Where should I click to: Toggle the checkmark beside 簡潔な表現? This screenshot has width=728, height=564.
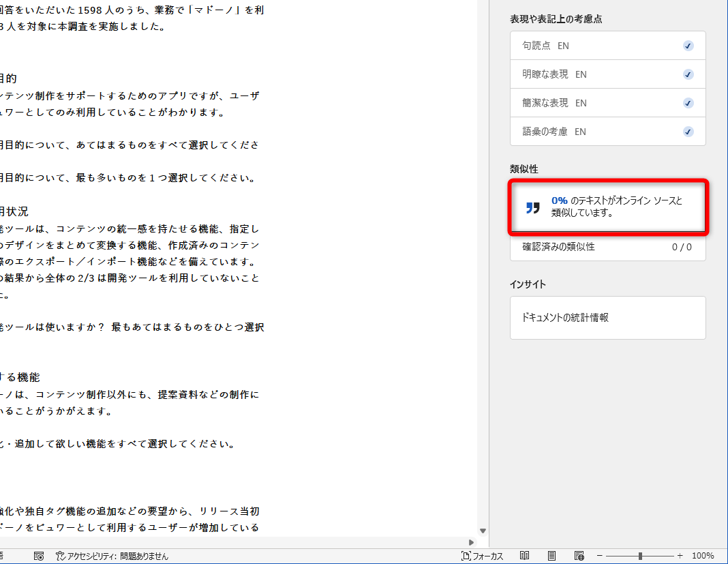point(688,102)
